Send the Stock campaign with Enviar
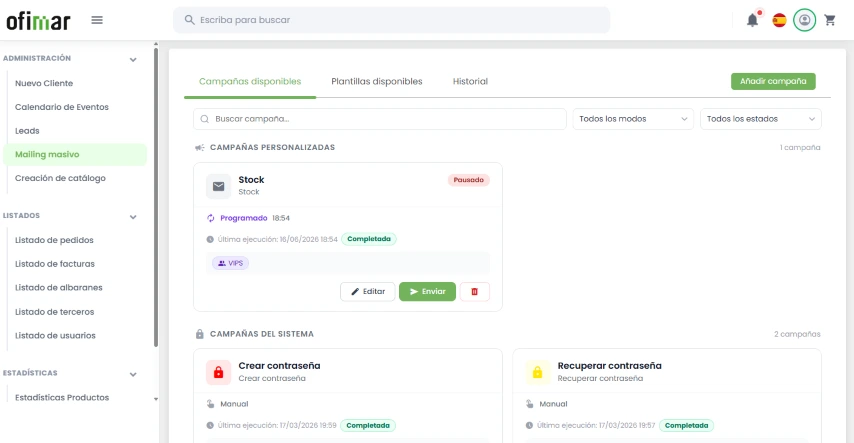This screenshot has height=443, width=854. pos(427,292)
